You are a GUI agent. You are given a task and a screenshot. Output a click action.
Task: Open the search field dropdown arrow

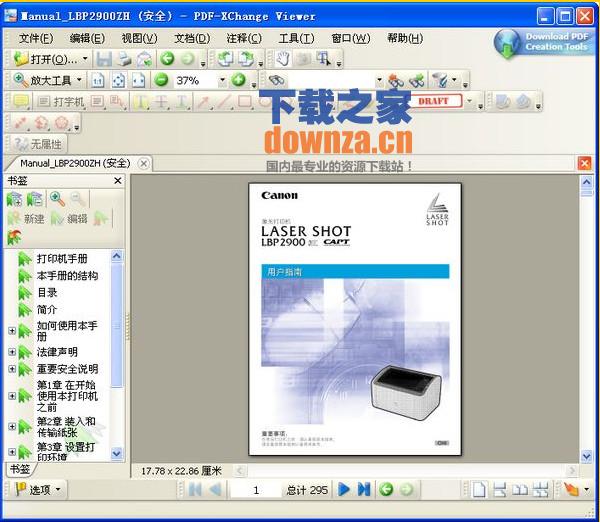[379, 80]
